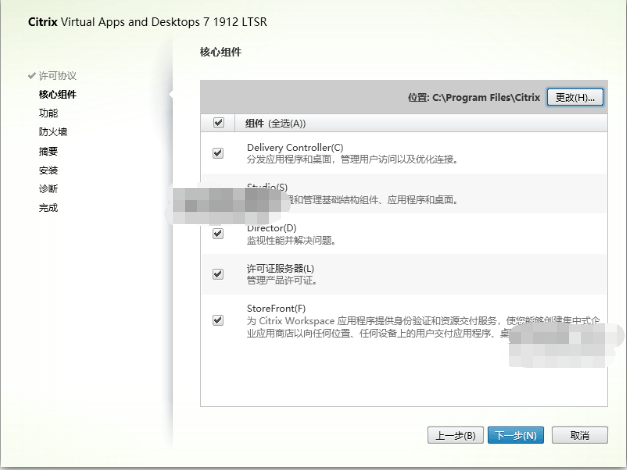Click the 组件 (全选(A)) header text
Image resolution: width=627 pixels, height=470 pixels.
pos(276,123)
